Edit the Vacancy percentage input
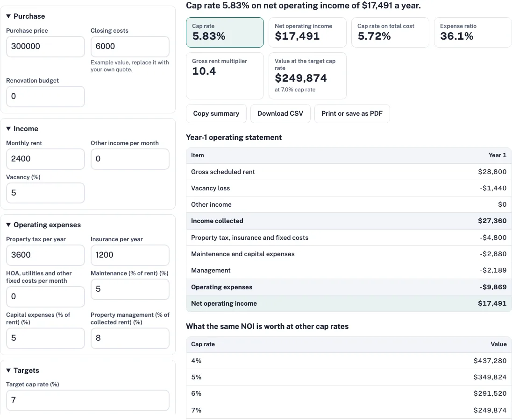 (x=45, y=193)
